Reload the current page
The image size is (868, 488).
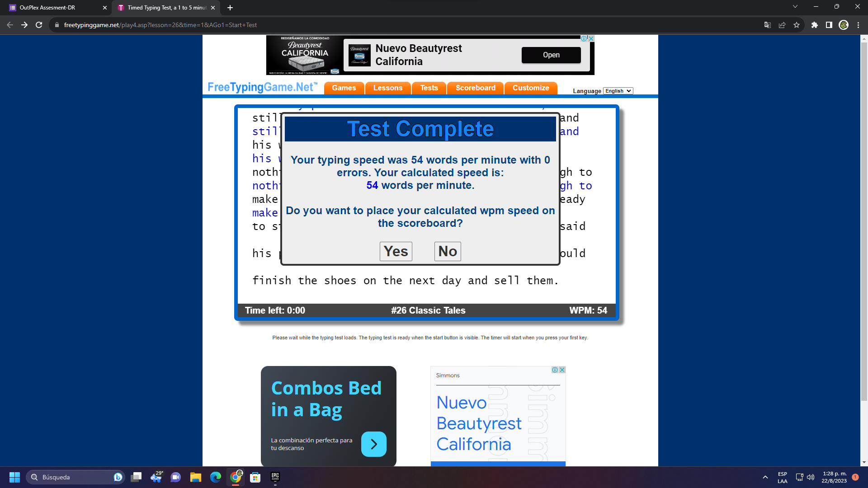pos(39,25)
